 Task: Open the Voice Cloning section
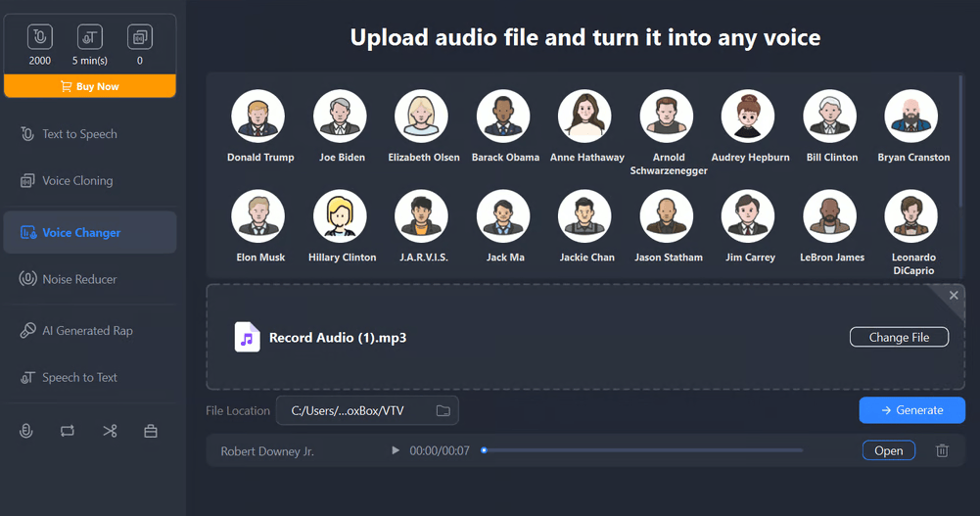[x=90, y=180]
